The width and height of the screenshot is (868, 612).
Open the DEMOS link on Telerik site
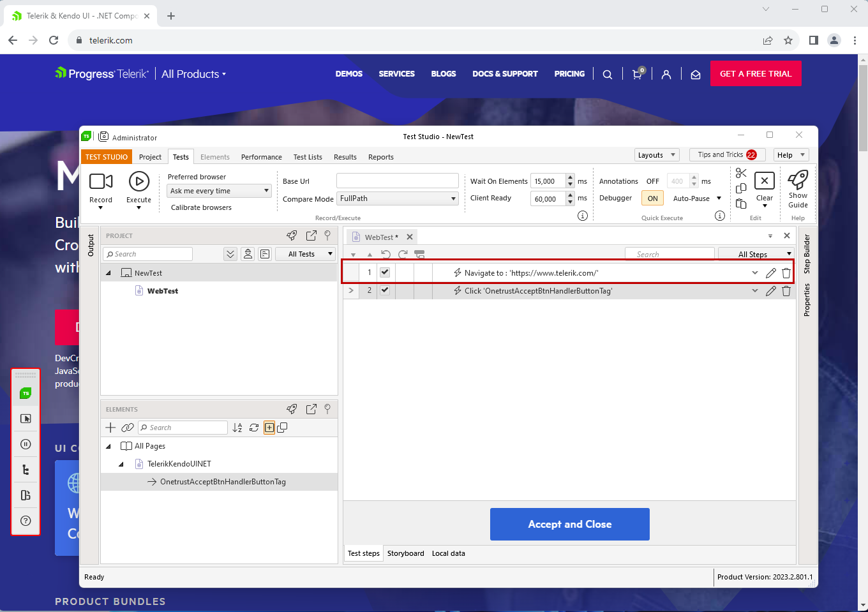[x=349, y=74]
